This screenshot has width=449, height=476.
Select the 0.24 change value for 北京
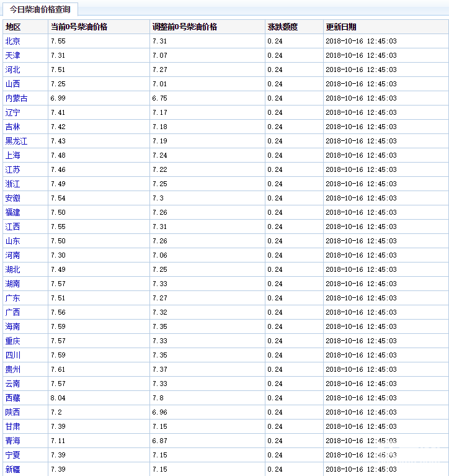click(x=275, y=41)
